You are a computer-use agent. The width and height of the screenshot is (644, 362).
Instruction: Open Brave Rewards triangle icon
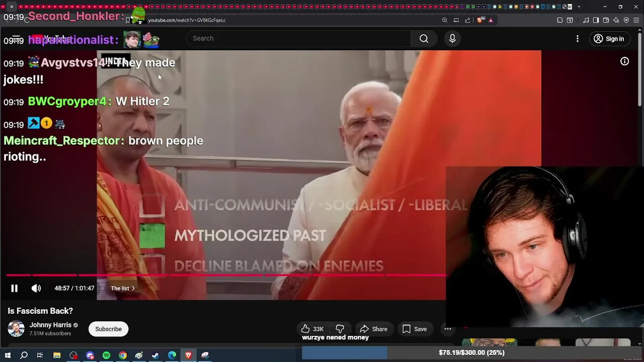491,20
